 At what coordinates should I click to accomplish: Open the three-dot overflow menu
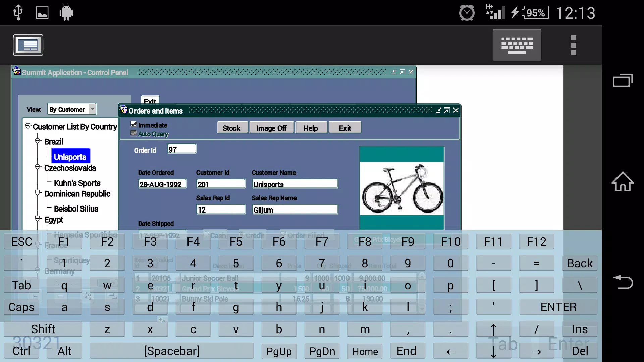574,45
